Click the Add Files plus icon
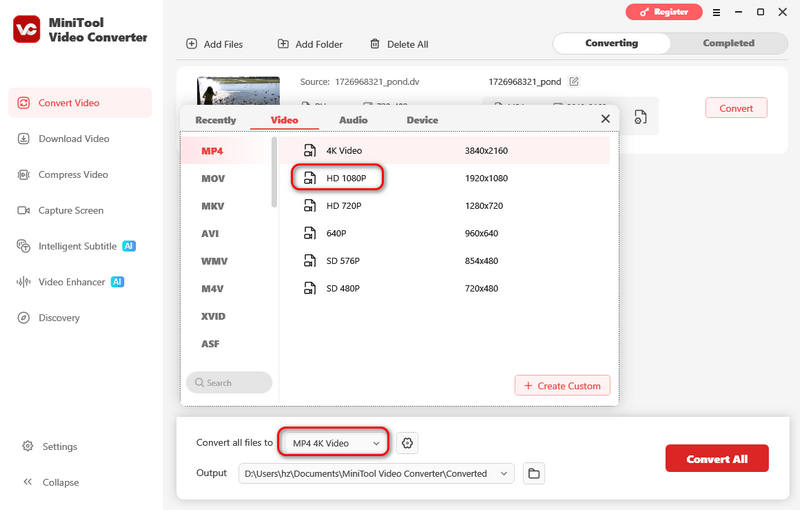 (x=191, y=44)
